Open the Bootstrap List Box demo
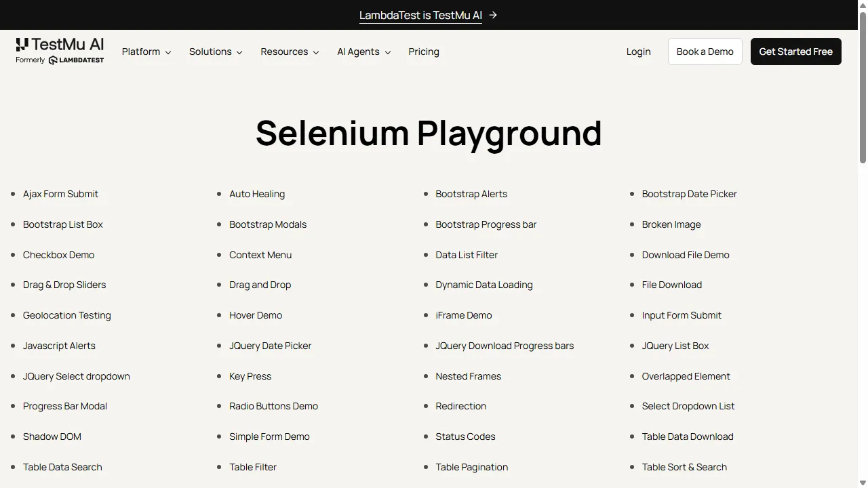Viewport: 868px width, 488px height. pyautogui.click(x=63, y=224)
